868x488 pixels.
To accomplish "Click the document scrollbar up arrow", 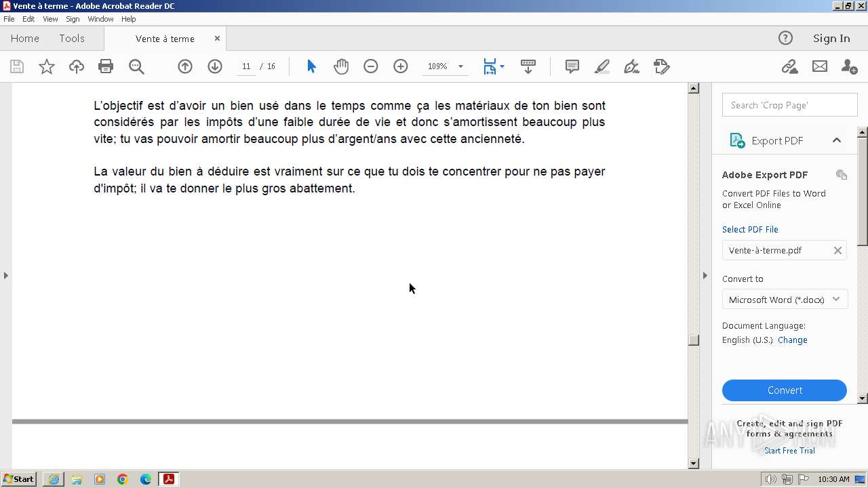I will [693, 88].
